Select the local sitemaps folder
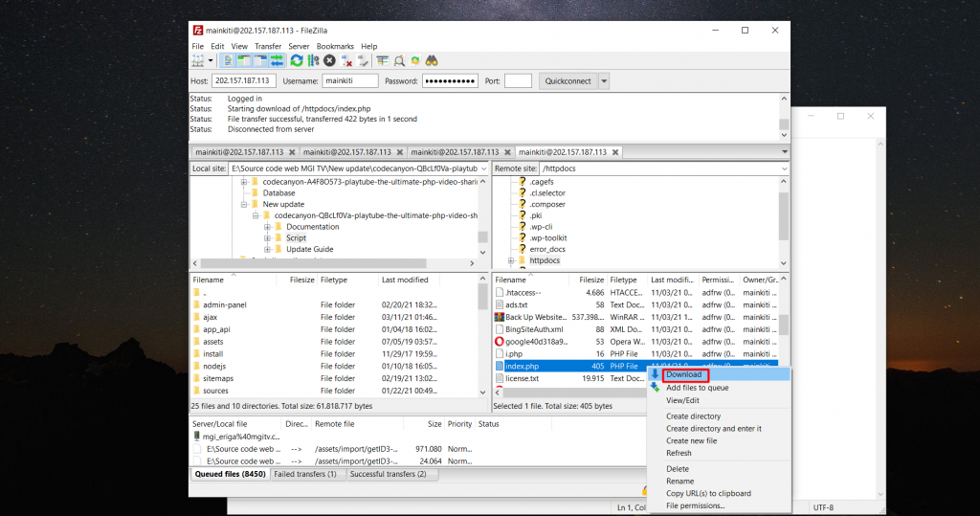This screenshot has width=980, height=516. (x=218, y=378)
